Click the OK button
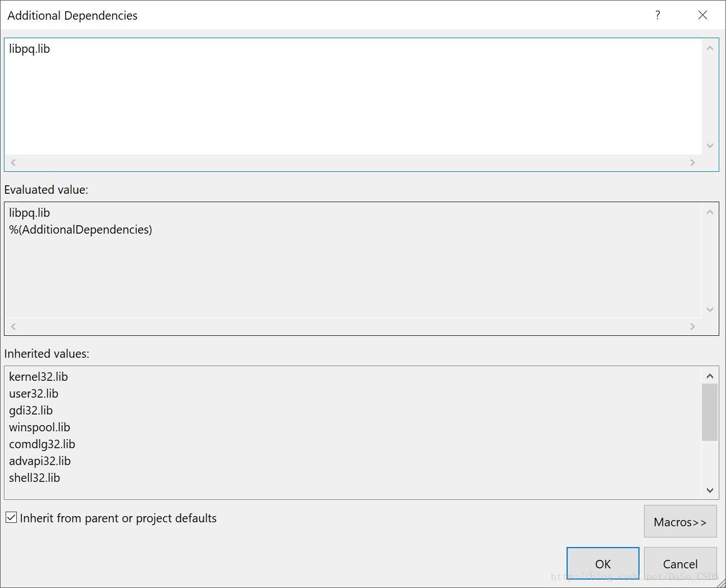The image size is (726, 588). click(x=602, y=564)
